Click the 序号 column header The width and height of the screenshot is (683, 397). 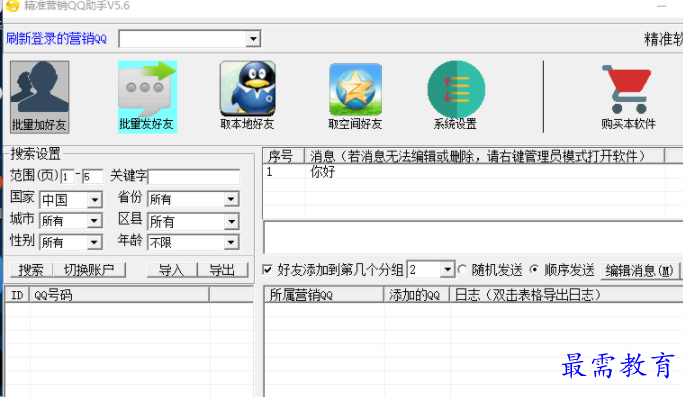tap(284, 156)
